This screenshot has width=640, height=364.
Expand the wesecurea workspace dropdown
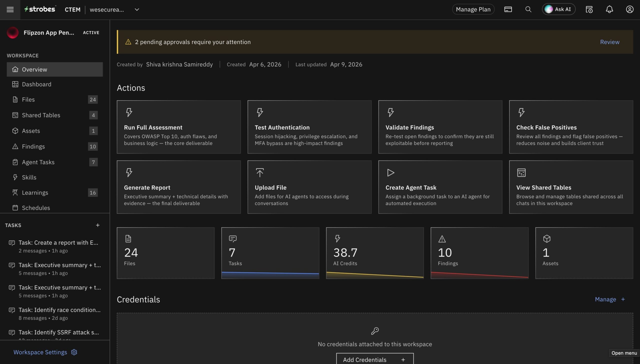pyautogui.click(x=136, y=9)
